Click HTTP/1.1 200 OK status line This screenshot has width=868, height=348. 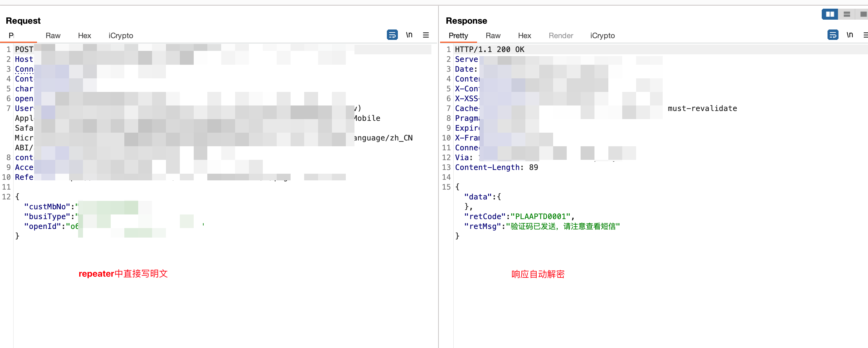(x=490, y=49)
